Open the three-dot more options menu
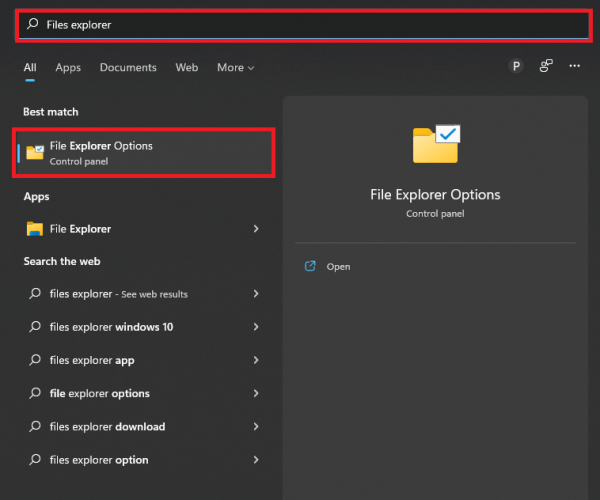The width and height of the screenshot is (600, 500). 574,67
